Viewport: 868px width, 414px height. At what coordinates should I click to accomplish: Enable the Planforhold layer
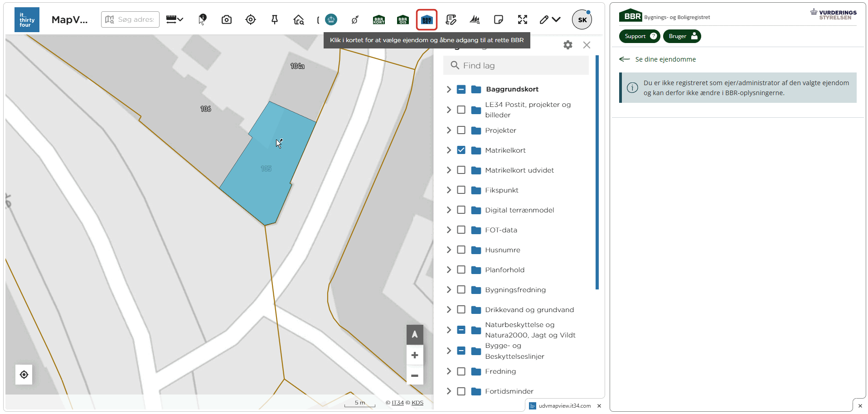[x=461, y=270]
